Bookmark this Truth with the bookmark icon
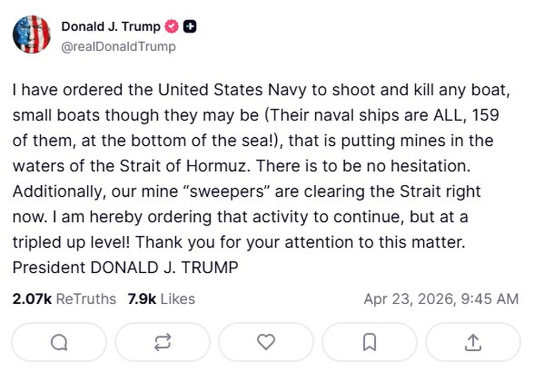This screenshot has height=392, width=534. (x=369, y=342)
